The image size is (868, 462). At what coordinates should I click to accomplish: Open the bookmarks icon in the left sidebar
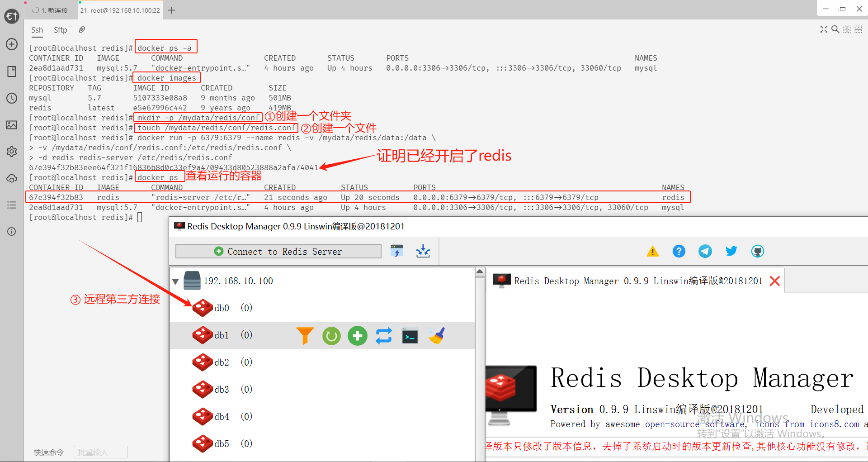coord(12,71)
